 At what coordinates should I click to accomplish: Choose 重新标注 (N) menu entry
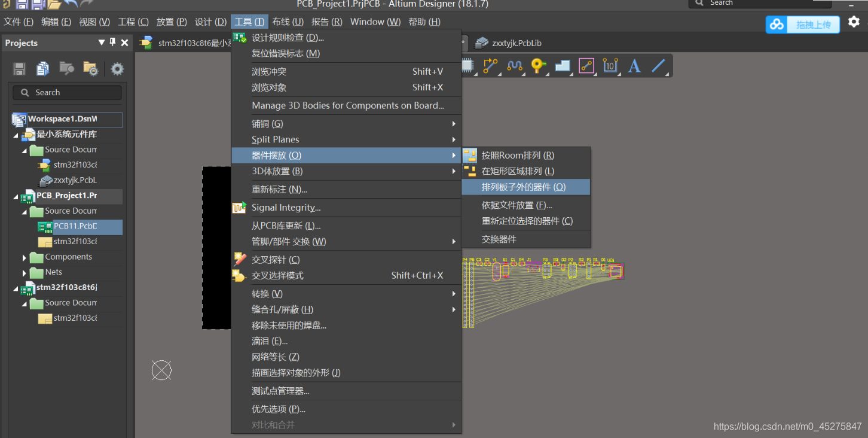tap(346, 190)
